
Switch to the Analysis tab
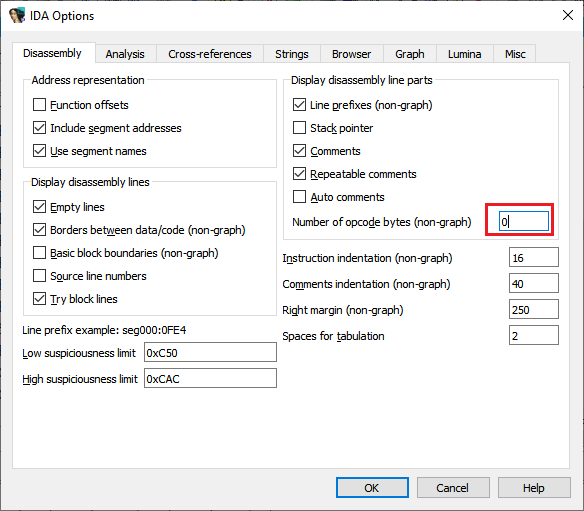[x=125, y=54]
